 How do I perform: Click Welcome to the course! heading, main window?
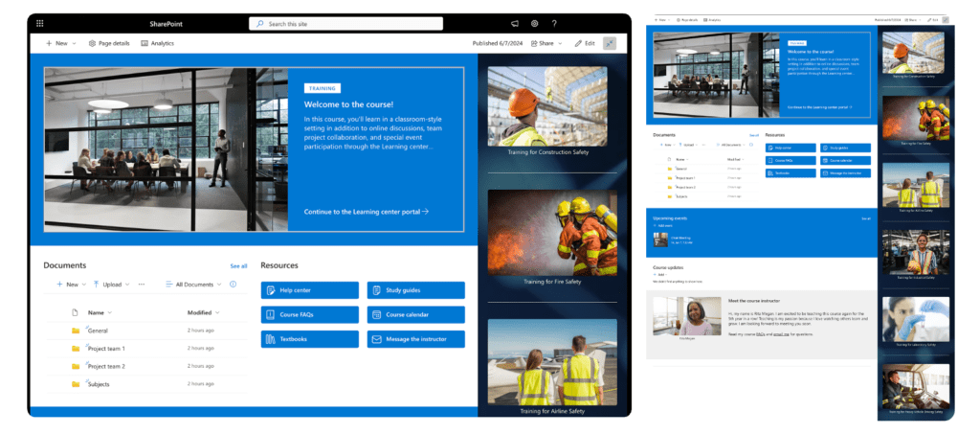(x=348, y=104)
